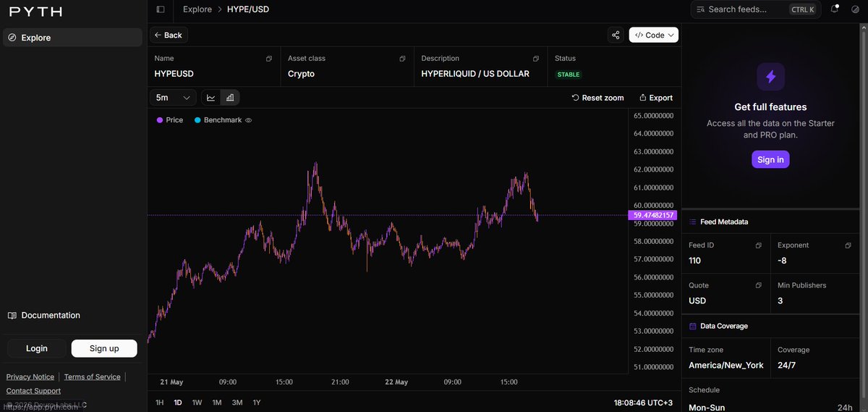
Task: Open the Privacy Notice link
Action: [x=30, y=377]
